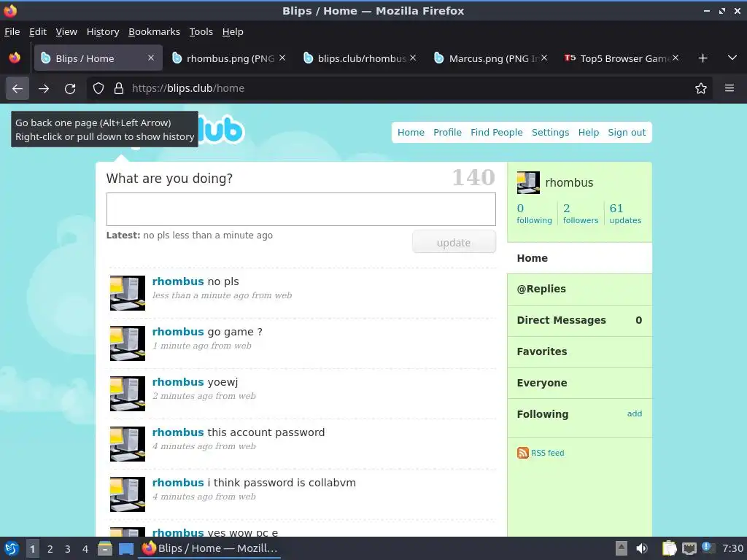
Task: Open the View menu
Action: click(66, 32)
